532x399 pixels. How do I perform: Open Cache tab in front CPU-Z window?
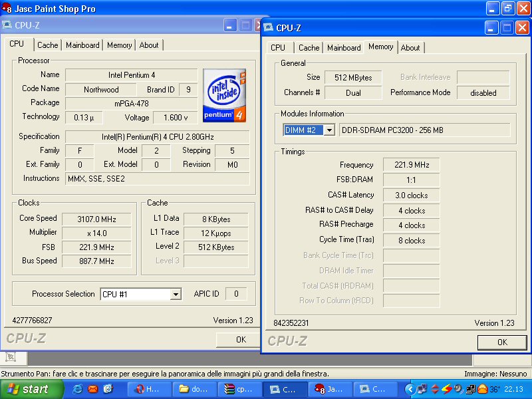pos(309,48)
